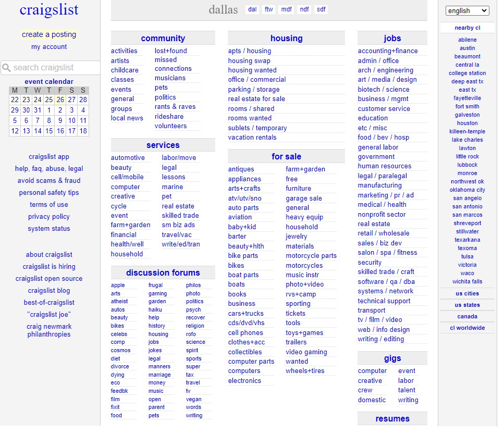The image size is (504, 434).
Task: Pick date 26 in event calendar
Action: [x=60, y=100]
